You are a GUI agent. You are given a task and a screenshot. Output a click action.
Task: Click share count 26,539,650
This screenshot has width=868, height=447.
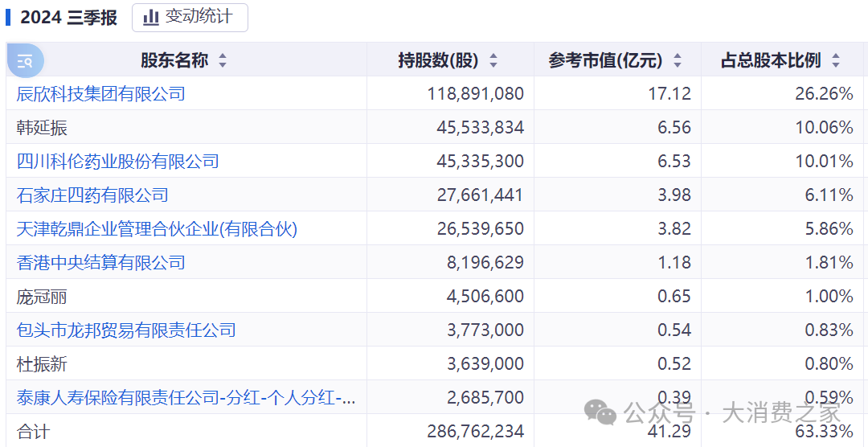tap(480, 229)
